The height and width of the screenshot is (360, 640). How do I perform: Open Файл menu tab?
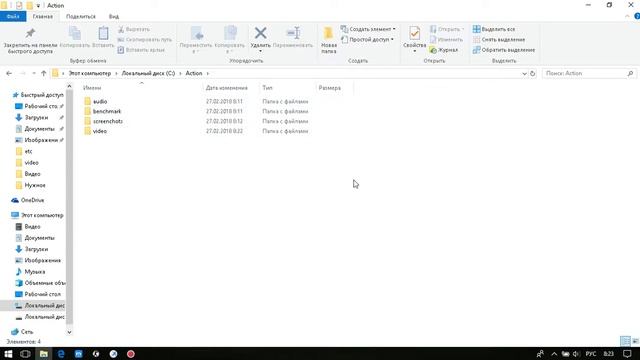coord(13,17)
